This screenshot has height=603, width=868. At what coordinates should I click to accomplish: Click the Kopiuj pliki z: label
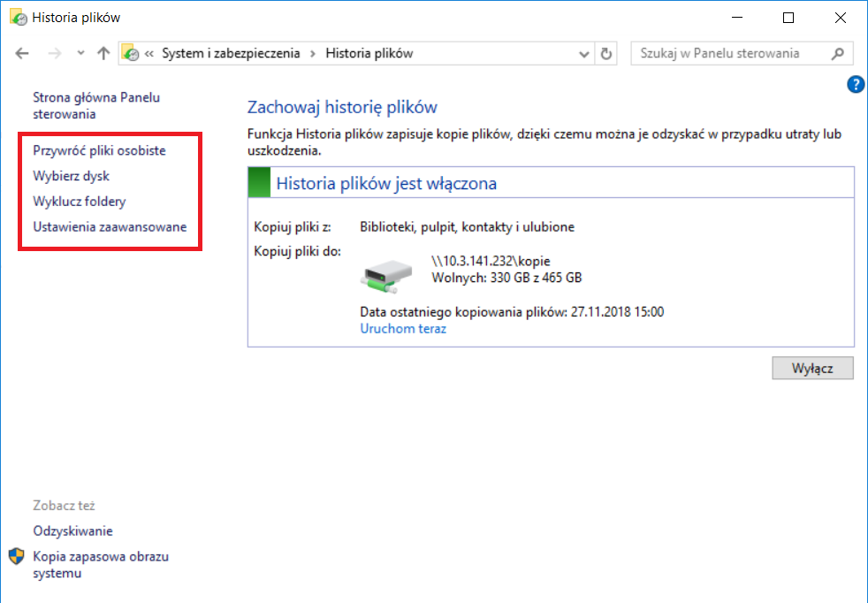coord(293,227)
